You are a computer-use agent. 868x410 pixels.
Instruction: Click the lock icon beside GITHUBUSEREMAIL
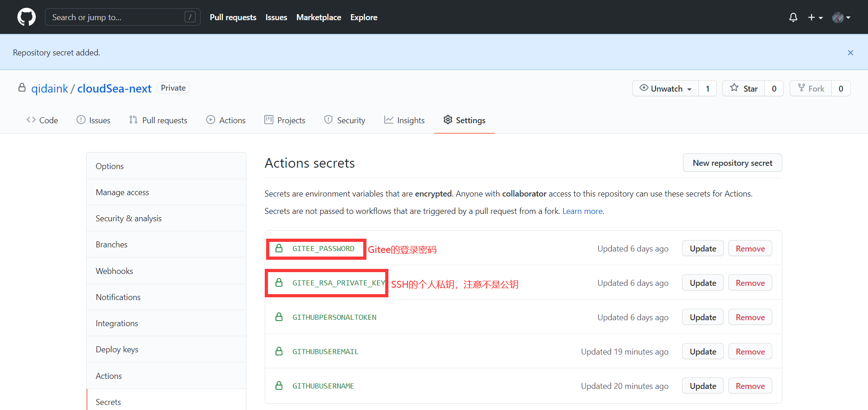(x=278, y=351)
